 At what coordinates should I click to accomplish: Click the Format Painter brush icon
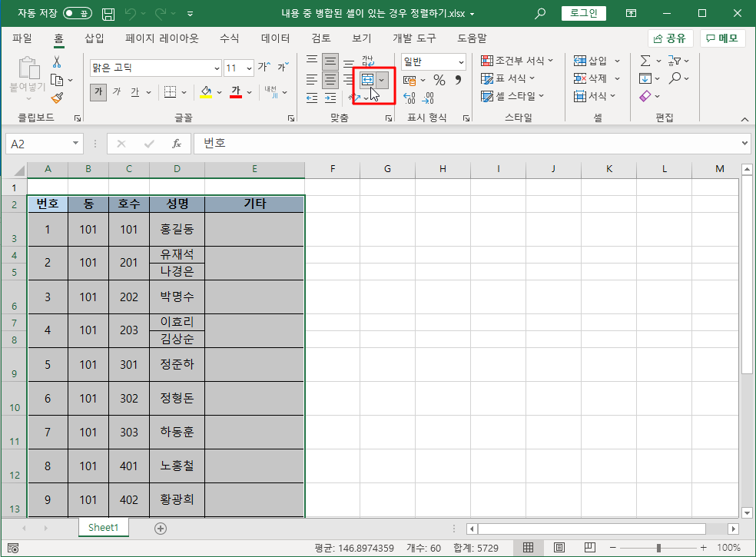point(58,98)
